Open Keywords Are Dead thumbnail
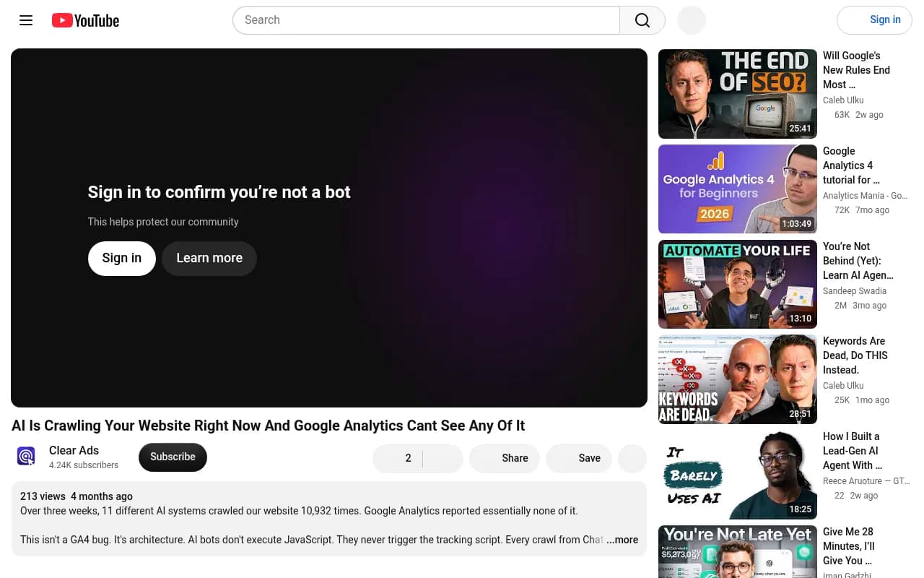 [x=738, y=379]
